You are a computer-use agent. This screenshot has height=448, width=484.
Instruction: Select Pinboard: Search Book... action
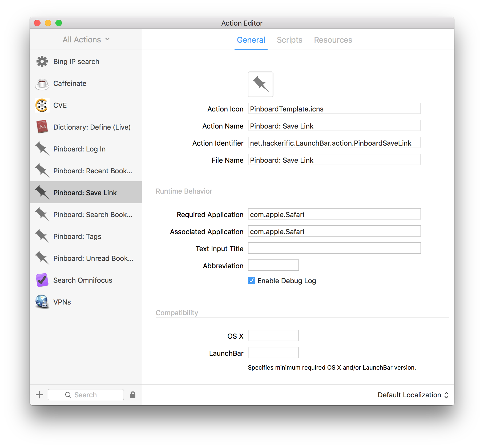(x=86, y=215)
